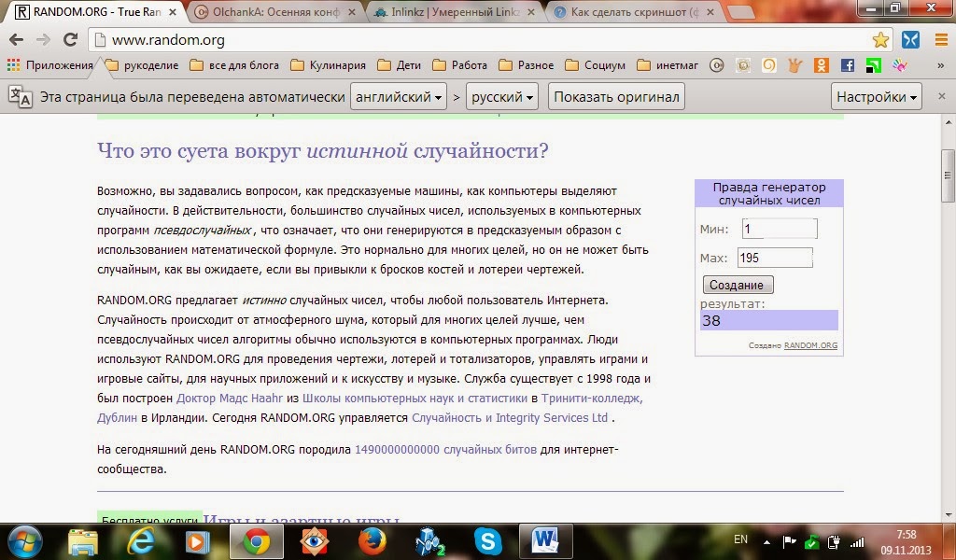Open the FastStone eye icon in the taskbar
The height and width of the screenshot is (560, 956).
[315, 541]
